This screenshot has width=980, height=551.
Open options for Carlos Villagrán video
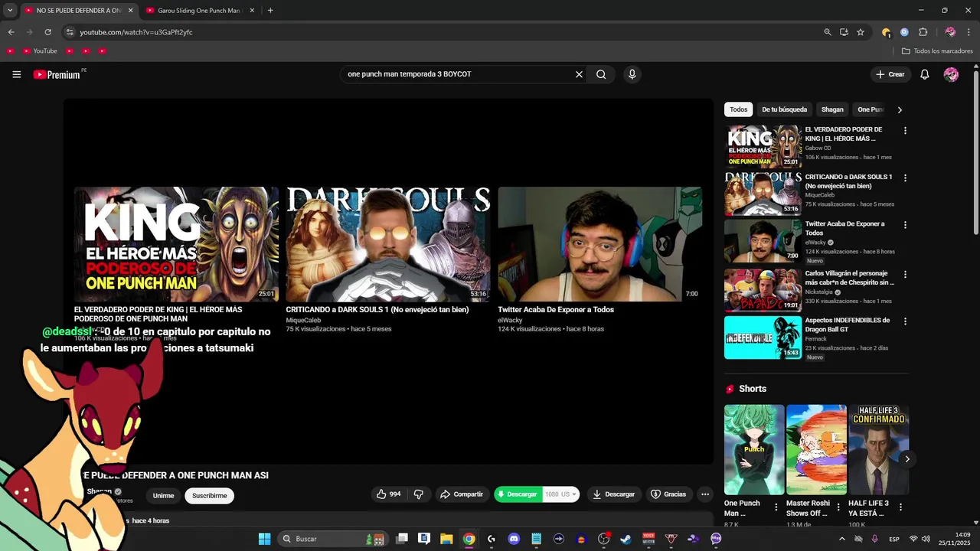click(905, 274)
